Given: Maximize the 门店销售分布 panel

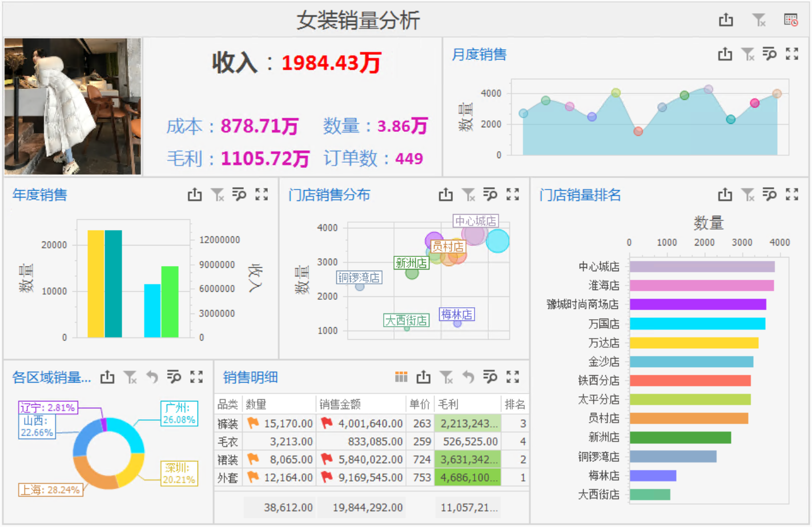Looking at the screenshot, I should (513, 195).
